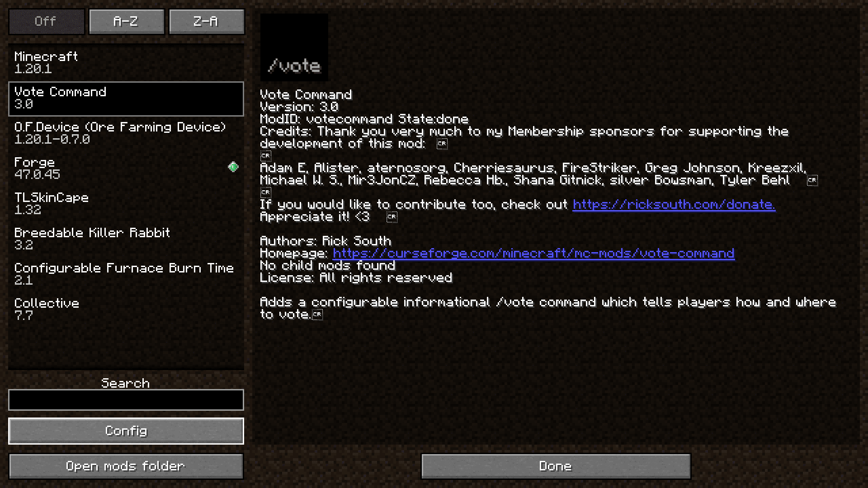This screenshot has width=868, height=488.
Task: Select Vote Command mod entry
Action: click(126, 98)
